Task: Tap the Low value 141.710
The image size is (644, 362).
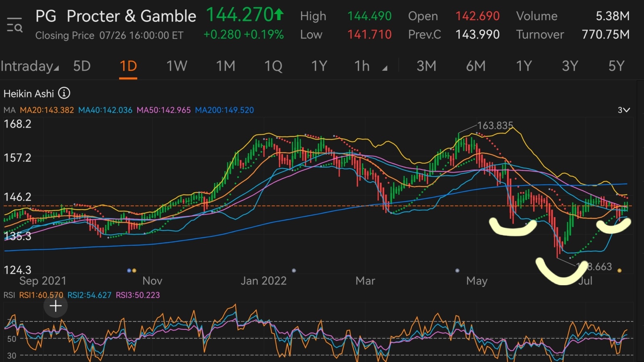Action: tap(369, 35)
